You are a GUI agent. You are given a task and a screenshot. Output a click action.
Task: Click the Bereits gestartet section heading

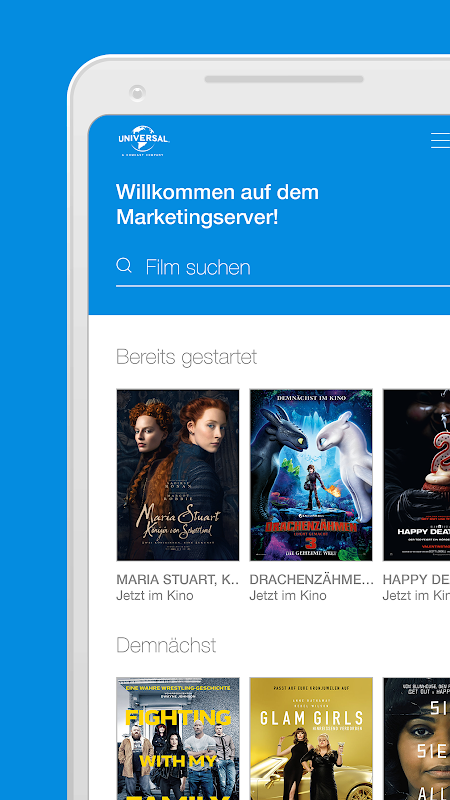coord(186,357)
